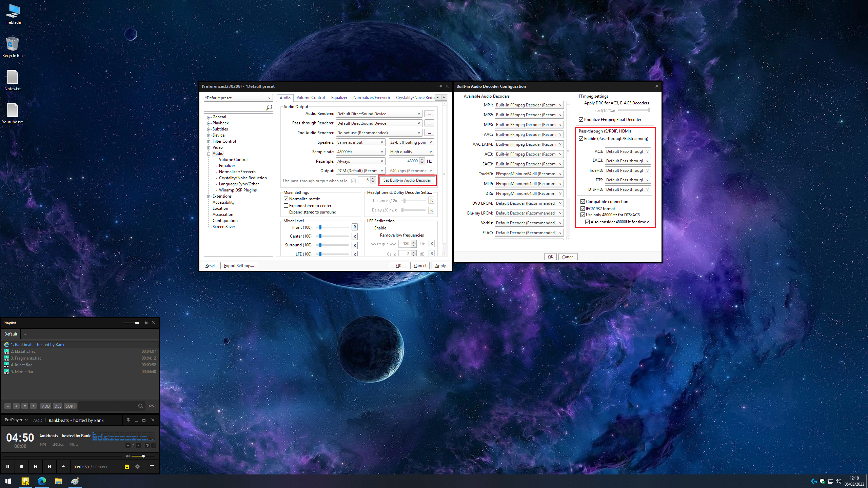Click ADD button in playlist
This screenshot has height=488, width=868.
[x=46, y=406]
